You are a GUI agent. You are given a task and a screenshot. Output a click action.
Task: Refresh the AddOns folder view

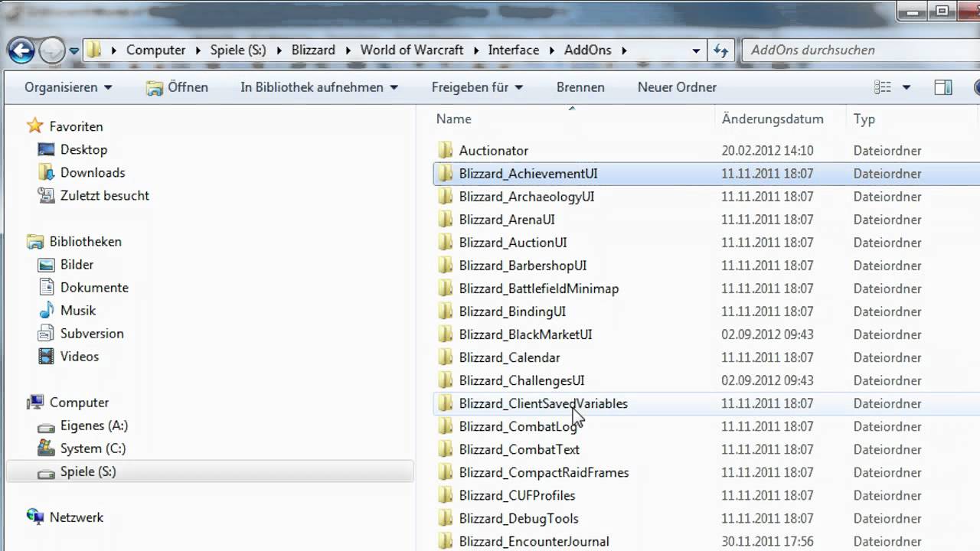[x=720, y=51]
